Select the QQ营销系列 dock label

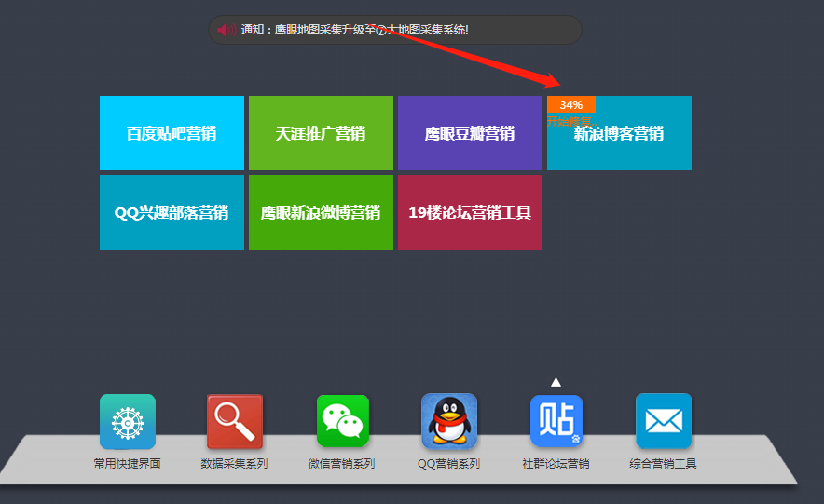tap(448, 464)
